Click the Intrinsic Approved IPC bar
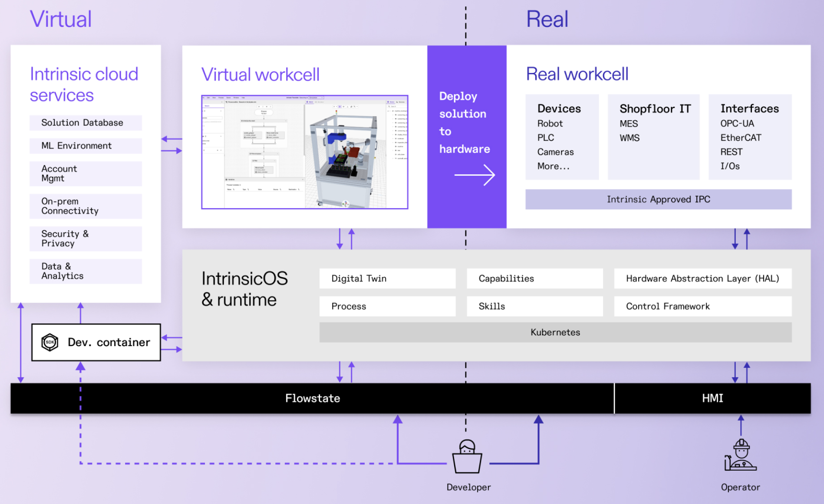This screenshot has width=824, height=504. coord(658,199)
